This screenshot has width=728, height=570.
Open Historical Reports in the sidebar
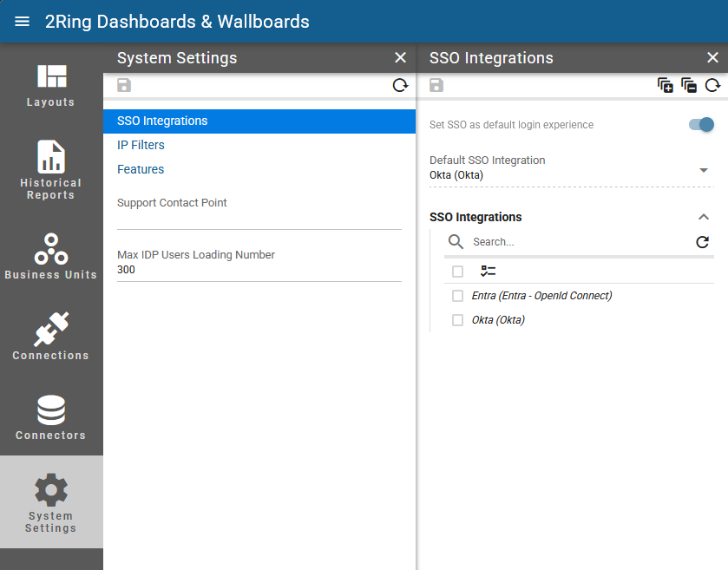click(x=51, y=170)
